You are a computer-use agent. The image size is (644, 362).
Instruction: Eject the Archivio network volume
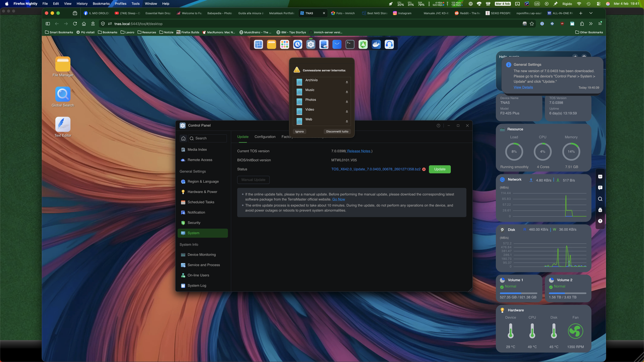(347, 82)
